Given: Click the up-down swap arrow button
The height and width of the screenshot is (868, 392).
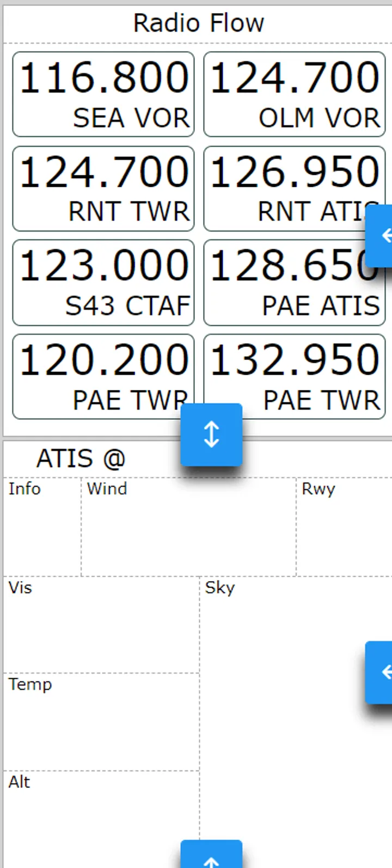Looking at the screenshot, I should coord(211,435).
